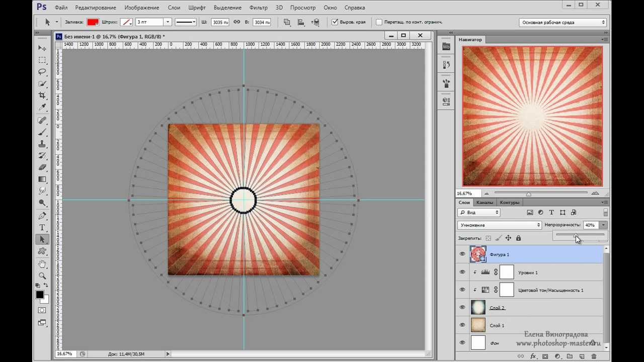Viewport: 644px width, 362px height.
Task: Expand the Основная рабочая среда workspace dropdown
Action: (x=562, y=22)
